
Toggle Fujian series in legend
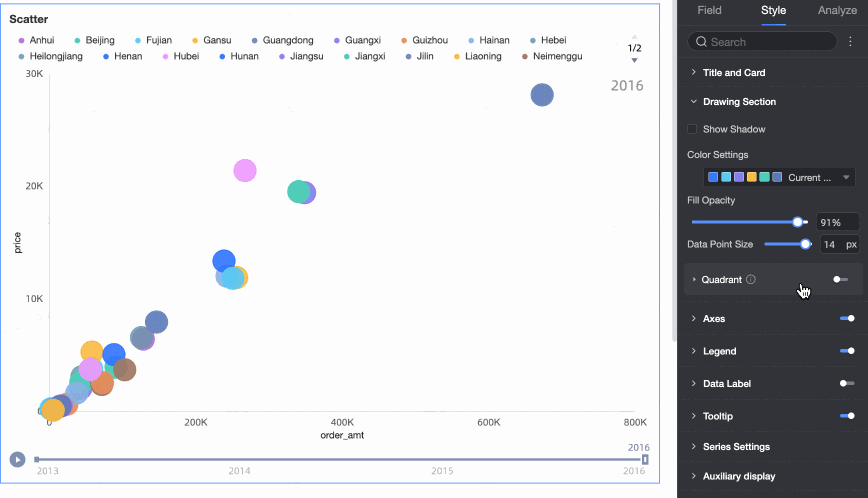click(153, 40)
